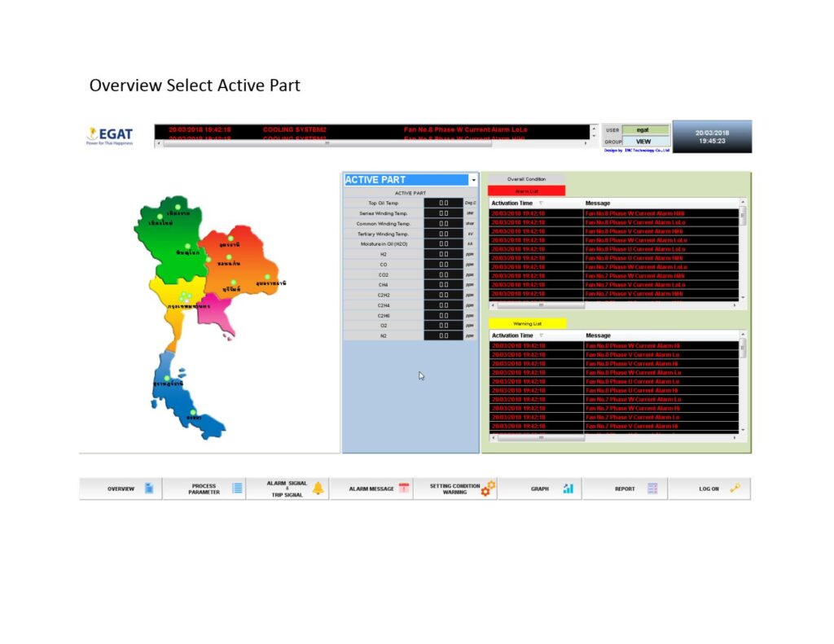Click top alarm ticker horizontal scrollbar thumb
Viewport: 834px width, 644px height.
[x=327, y=143]
